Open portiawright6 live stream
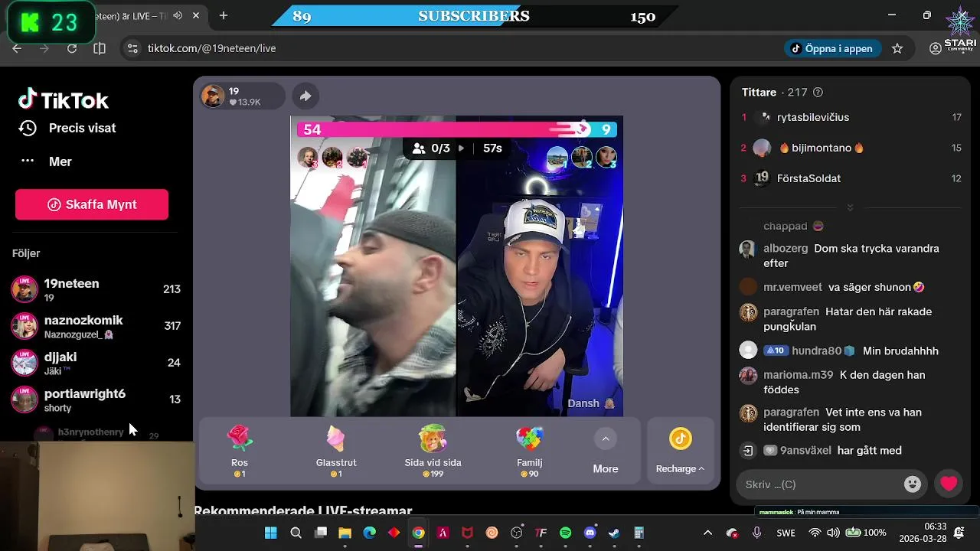 [x=96, y=399]
